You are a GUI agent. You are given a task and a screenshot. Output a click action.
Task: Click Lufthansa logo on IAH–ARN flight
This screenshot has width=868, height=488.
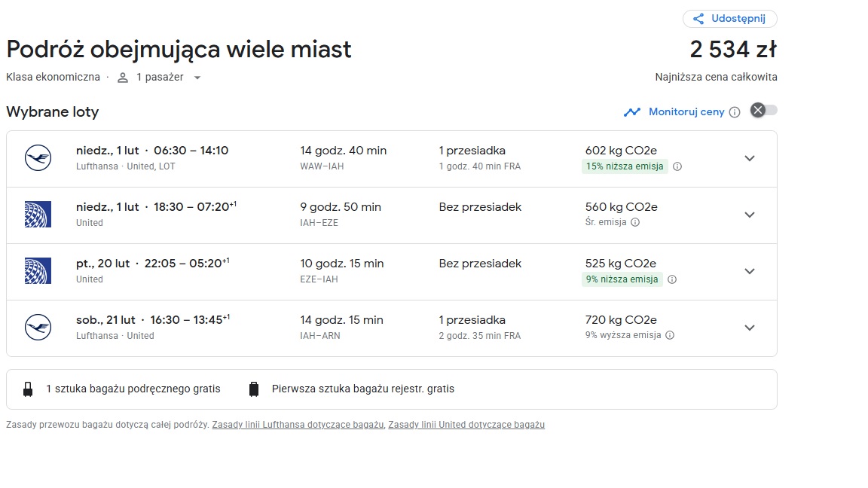38,327
